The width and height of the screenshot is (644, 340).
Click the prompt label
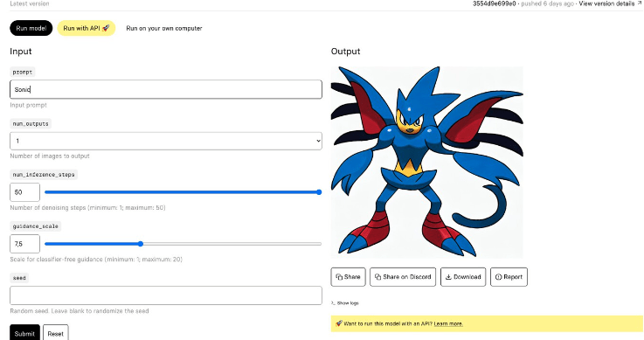click(23, 72)
